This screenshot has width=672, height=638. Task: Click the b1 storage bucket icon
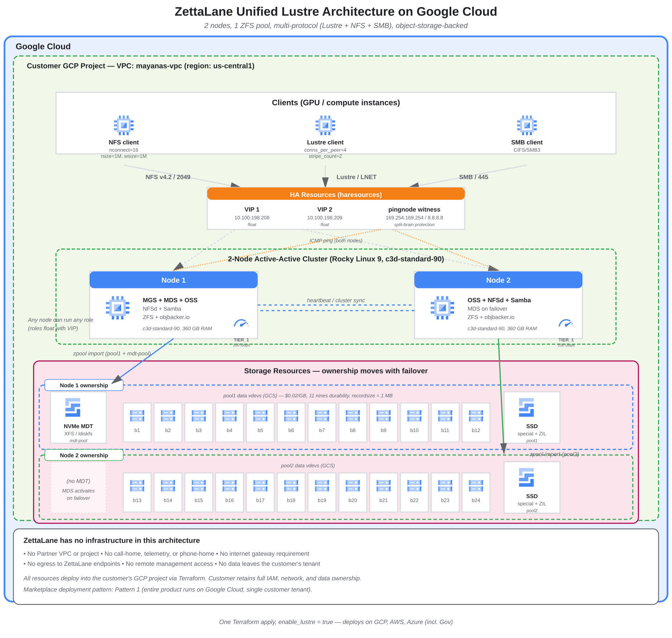(x=137, y=416)
